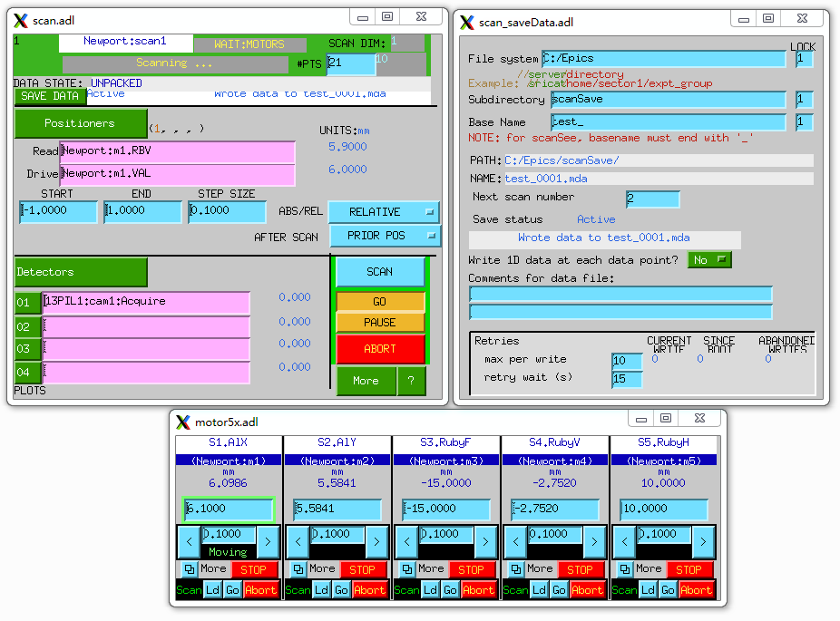The height and width of the screenshot is (621, 840).
Task: Click the retry wait field 15
Action: point(627,379)
